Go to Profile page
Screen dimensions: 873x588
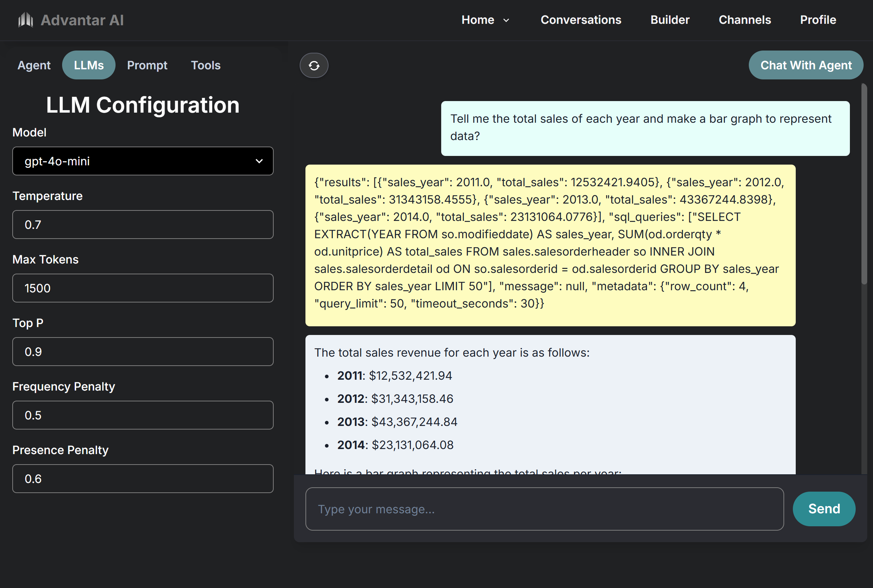[x=818, y=20]
